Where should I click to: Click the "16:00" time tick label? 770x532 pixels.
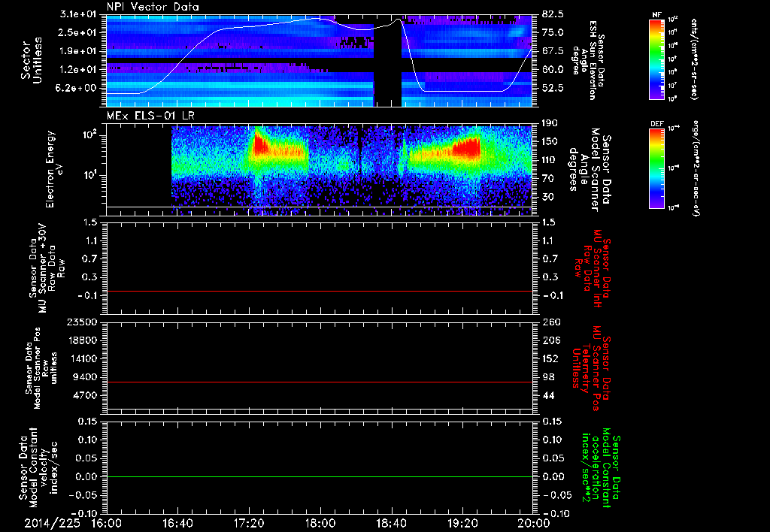[x=107, y=524]
